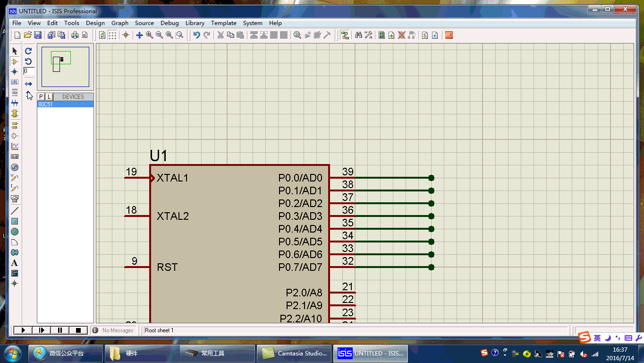Viewport: 644px width, 363px height.
Task: Select 80C51 in the devices list
Action: pos(65,104)
